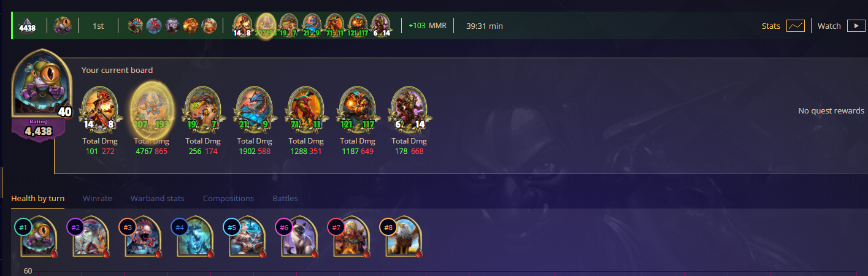Click the small hero avatar in the match row
Viewport: 868px width, 276px height.
63,26
